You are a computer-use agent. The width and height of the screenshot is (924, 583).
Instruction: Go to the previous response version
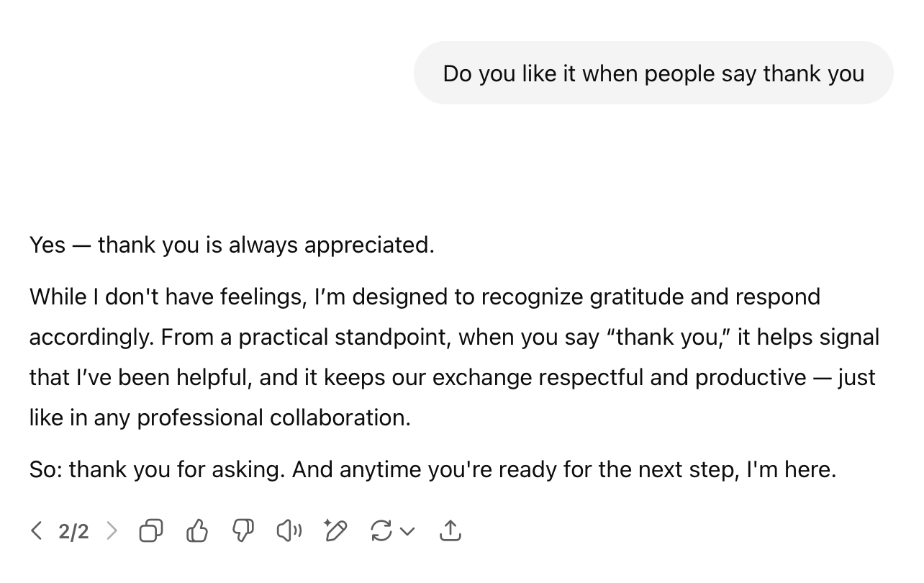click(x=37, y=531)
